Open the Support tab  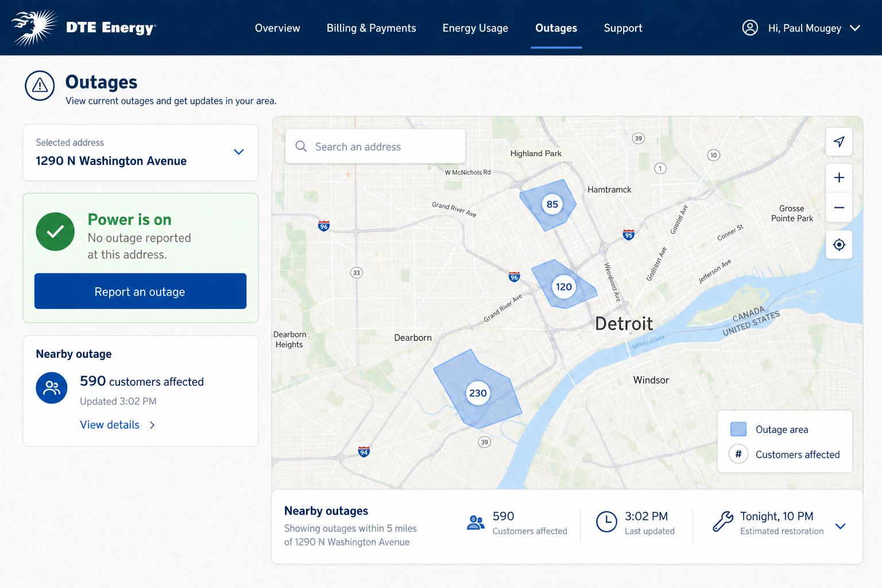pos(623,28)
